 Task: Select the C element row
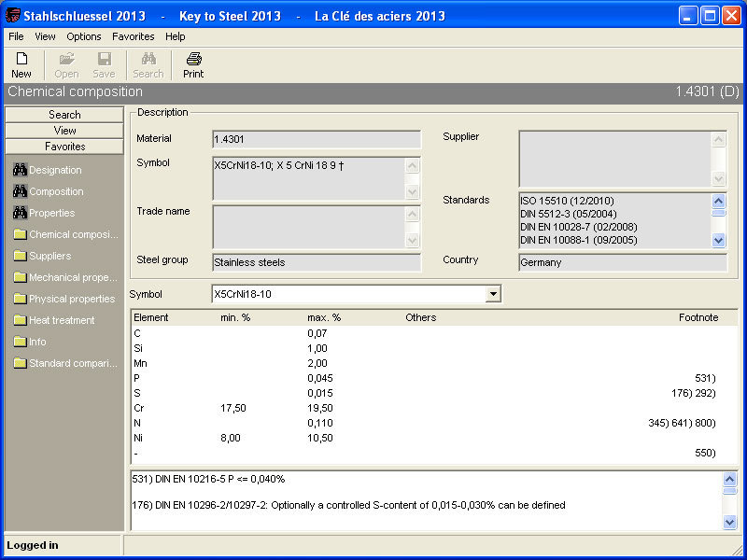(434, 333)
